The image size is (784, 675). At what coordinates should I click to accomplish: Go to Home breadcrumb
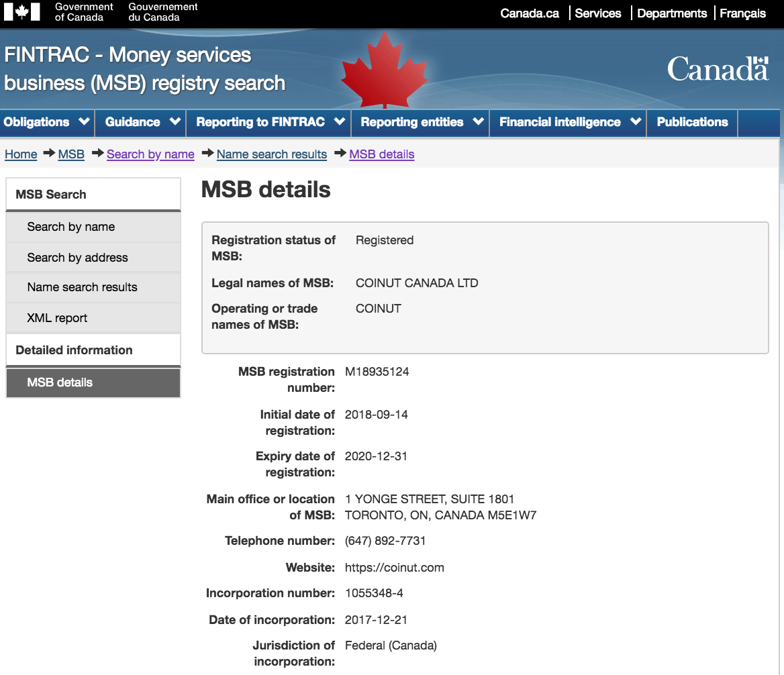(21, 154)
